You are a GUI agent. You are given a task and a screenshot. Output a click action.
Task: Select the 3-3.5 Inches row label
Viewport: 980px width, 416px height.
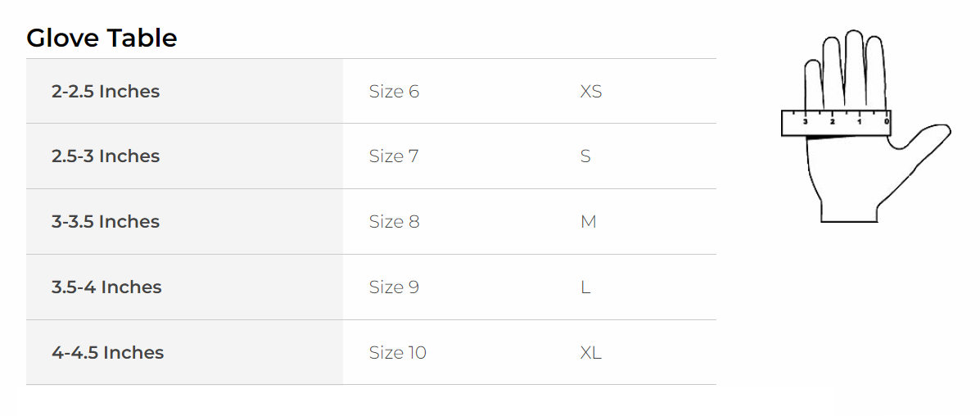pyautogui.click(x=106, y=222)
